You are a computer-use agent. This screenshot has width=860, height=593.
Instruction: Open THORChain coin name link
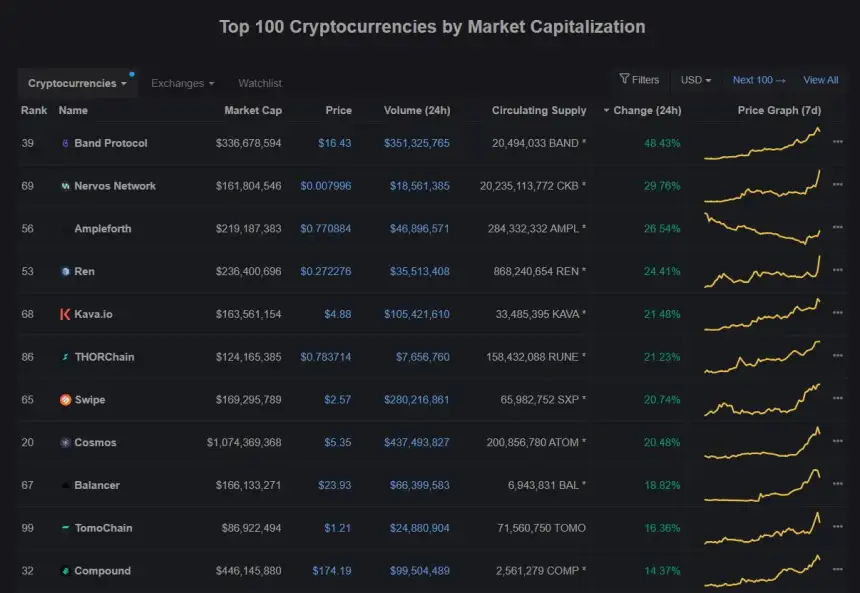pyautogui.click(x=104, y=357)
